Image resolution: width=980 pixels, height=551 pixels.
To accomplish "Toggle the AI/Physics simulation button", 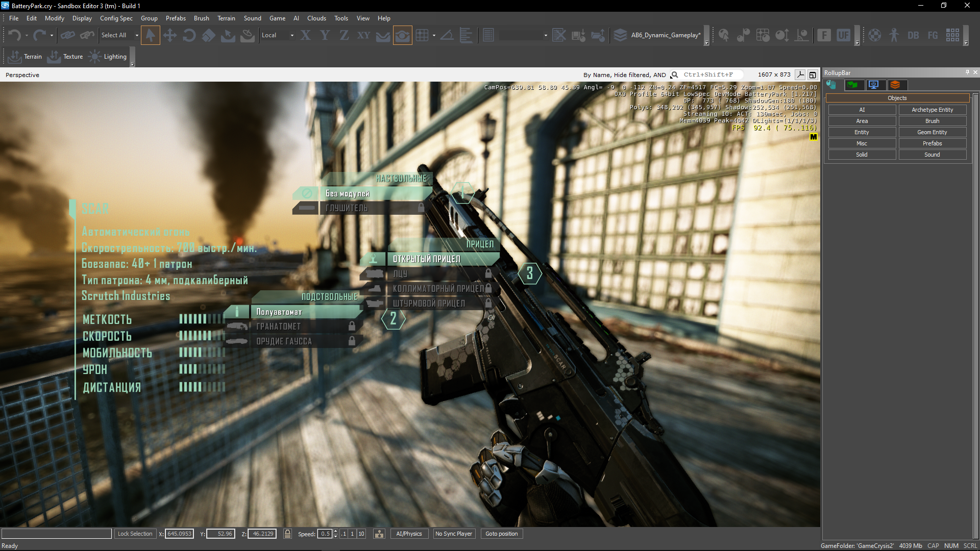I will (x=409, y=534).
